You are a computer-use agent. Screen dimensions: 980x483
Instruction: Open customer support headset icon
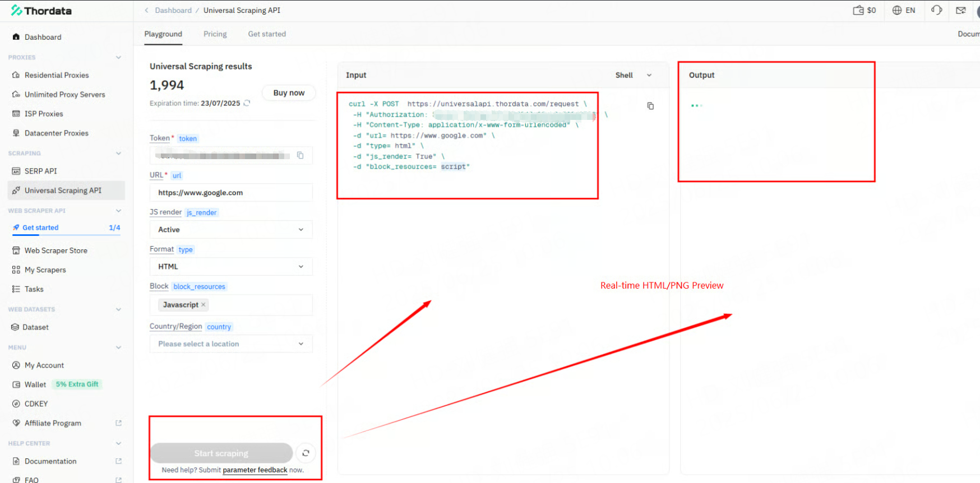[x=937, y=10]
